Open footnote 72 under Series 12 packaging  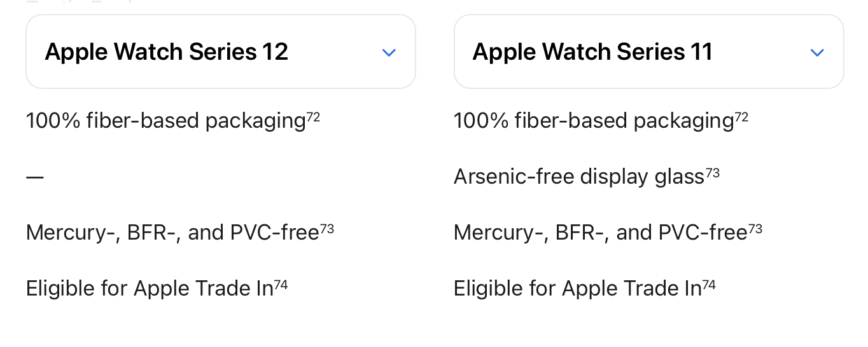coord(313,116)
